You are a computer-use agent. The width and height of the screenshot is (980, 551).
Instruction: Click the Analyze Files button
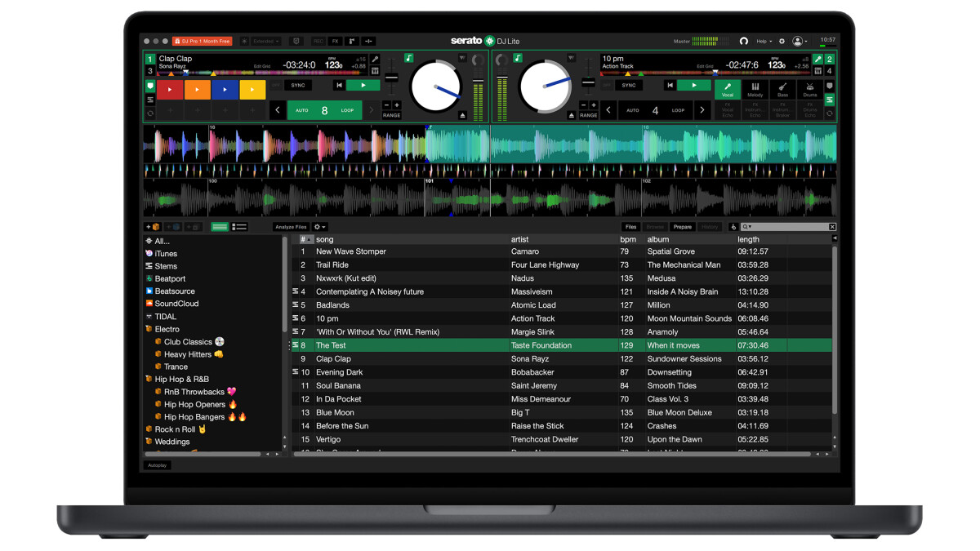290,227
